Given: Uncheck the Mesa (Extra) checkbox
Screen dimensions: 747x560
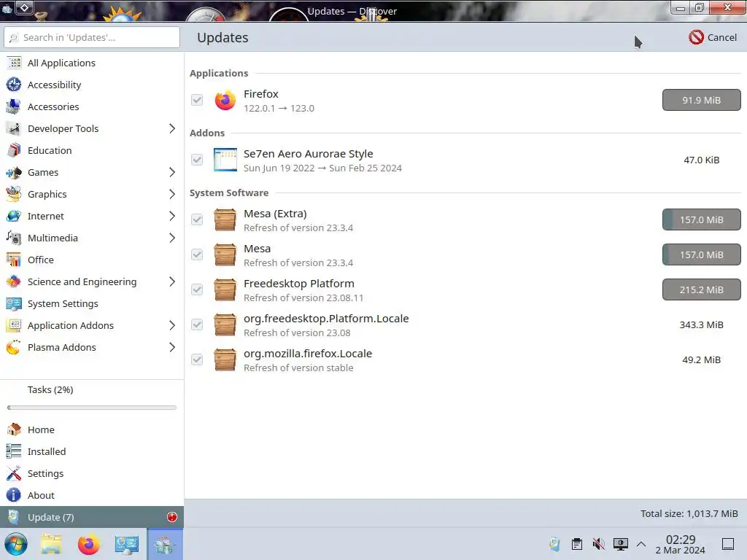Looking at the screenshot, I should pyautogui.click(x=197, y=219).
